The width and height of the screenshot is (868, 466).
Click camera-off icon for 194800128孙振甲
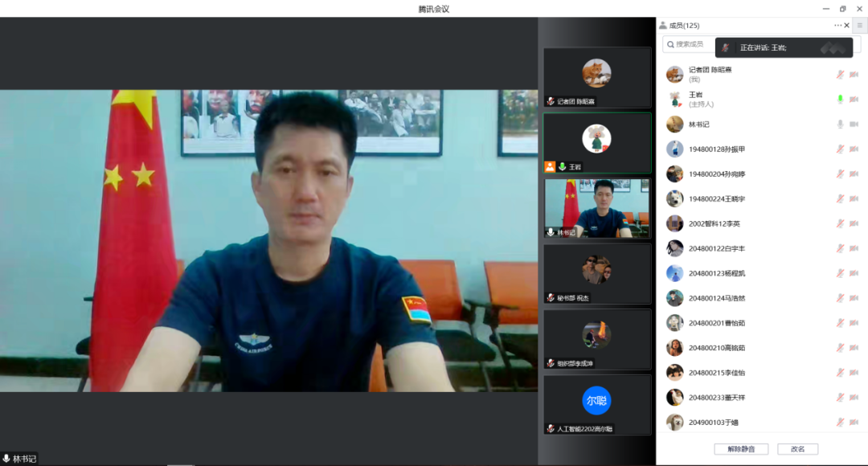(854, 149)
